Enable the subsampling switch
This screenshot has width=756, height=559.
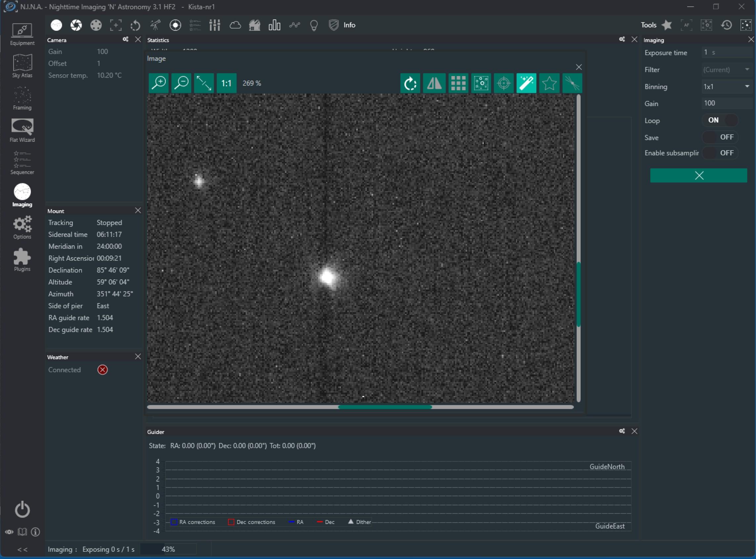coord(720,153)
